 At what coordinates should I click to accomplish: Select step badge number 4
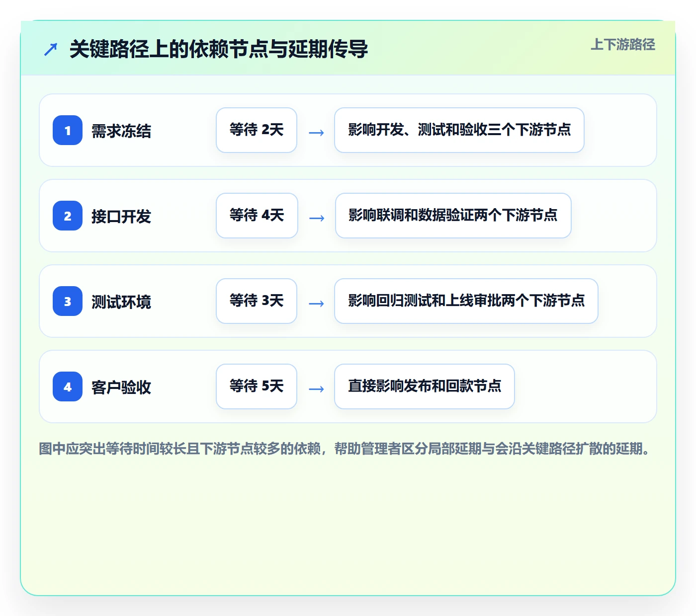click(68, 386)
